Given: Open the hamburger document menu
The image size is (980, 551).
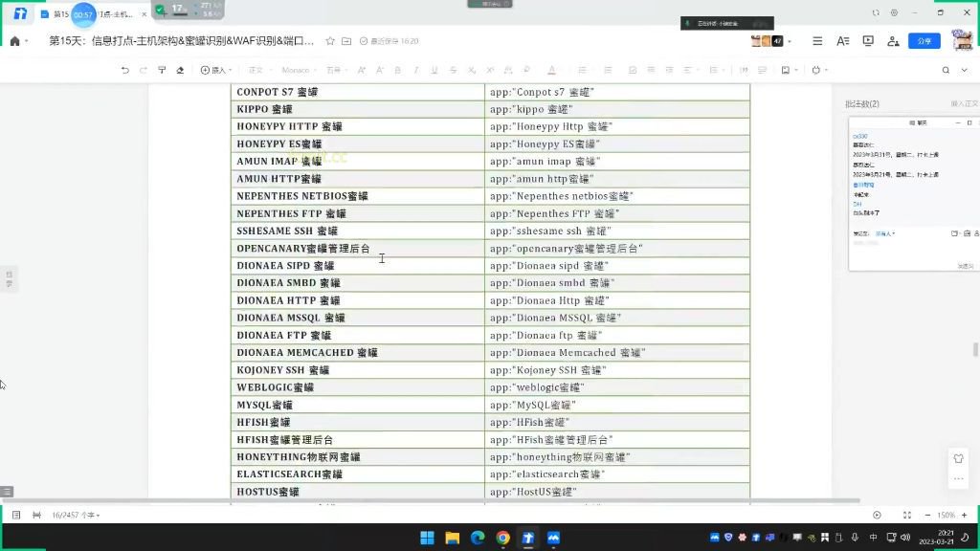Looking at the screenshot, I should [817, 41].
